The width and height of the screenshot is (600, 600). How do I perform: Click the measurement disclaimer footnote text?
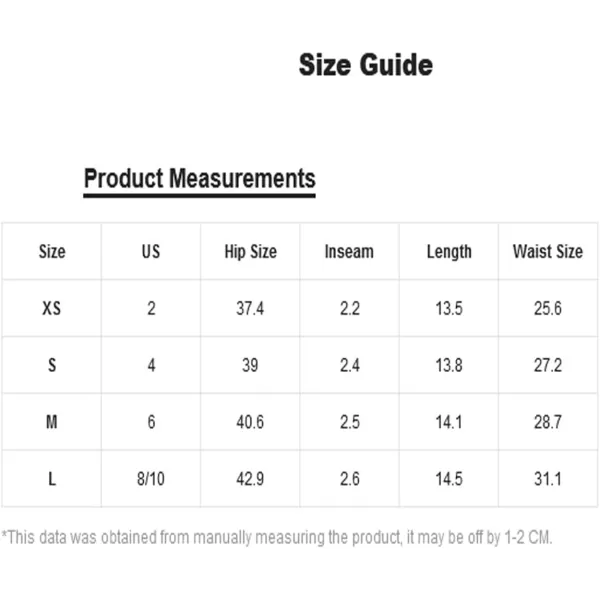[277, 537]
